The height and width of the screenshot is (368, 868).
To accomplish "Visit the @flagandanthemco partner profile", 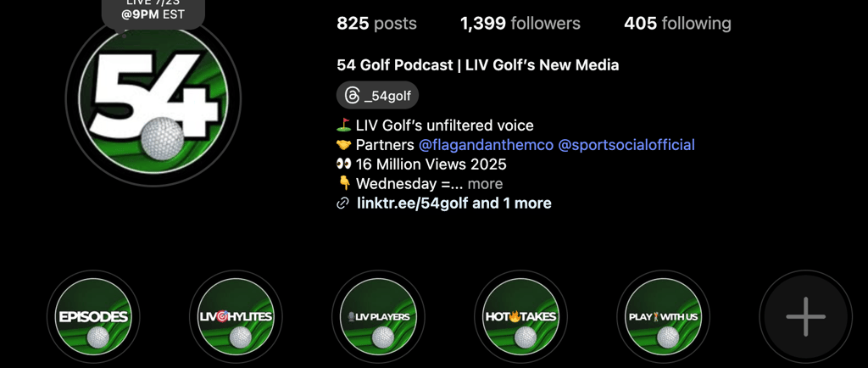I will 486,145.
